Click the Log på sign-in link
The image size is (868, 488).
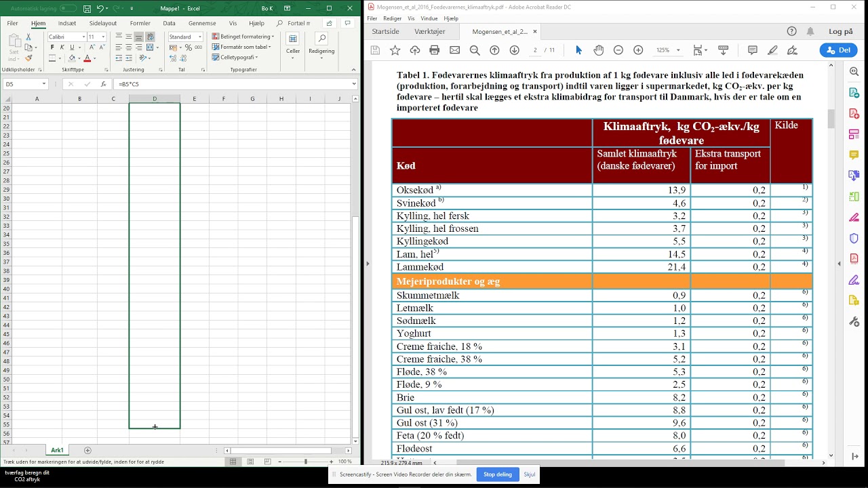pyautogui.click(x=841, y=31)
